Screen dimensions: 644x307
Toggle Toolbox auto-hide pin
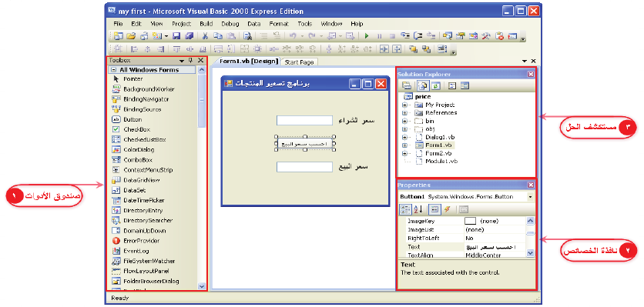190,60
